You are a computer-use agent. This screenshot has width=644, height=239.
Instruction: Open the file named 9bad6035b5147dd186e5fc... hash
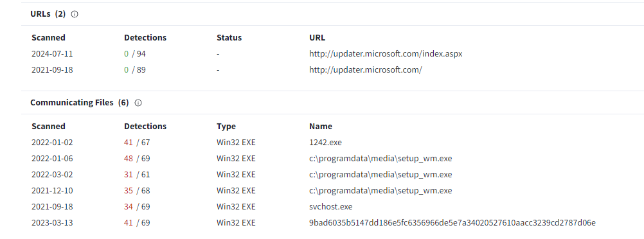[452, 222]
